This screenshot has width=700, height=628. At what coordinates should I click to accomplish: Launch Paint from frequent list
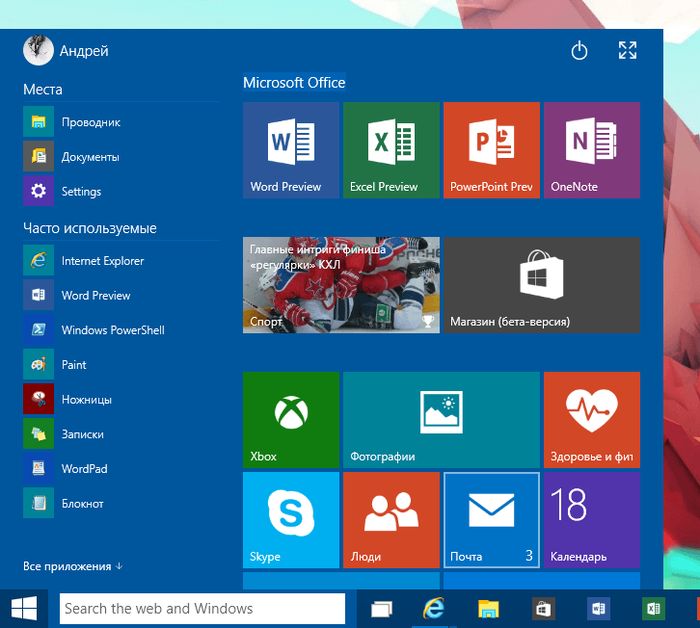point(121,364)
